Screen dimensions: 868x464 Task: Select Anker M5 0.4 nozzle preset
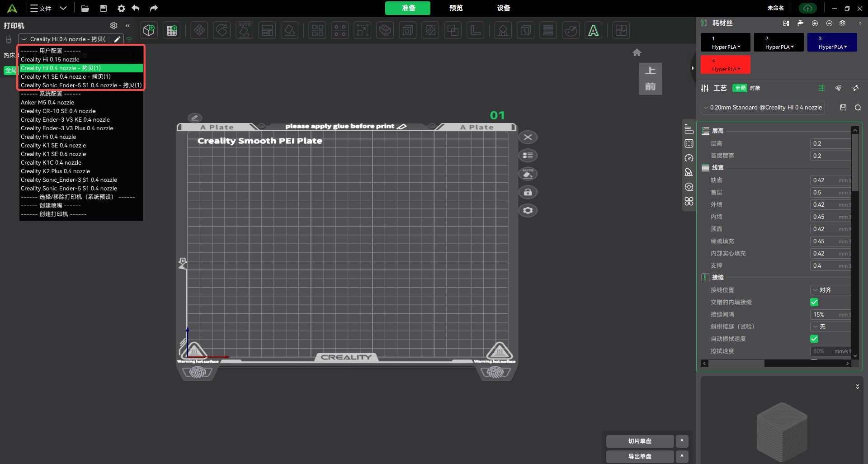(81, 103)
